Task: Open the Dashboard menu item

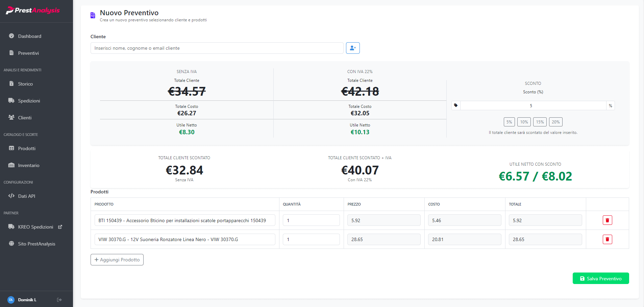Action: [29, 36]
